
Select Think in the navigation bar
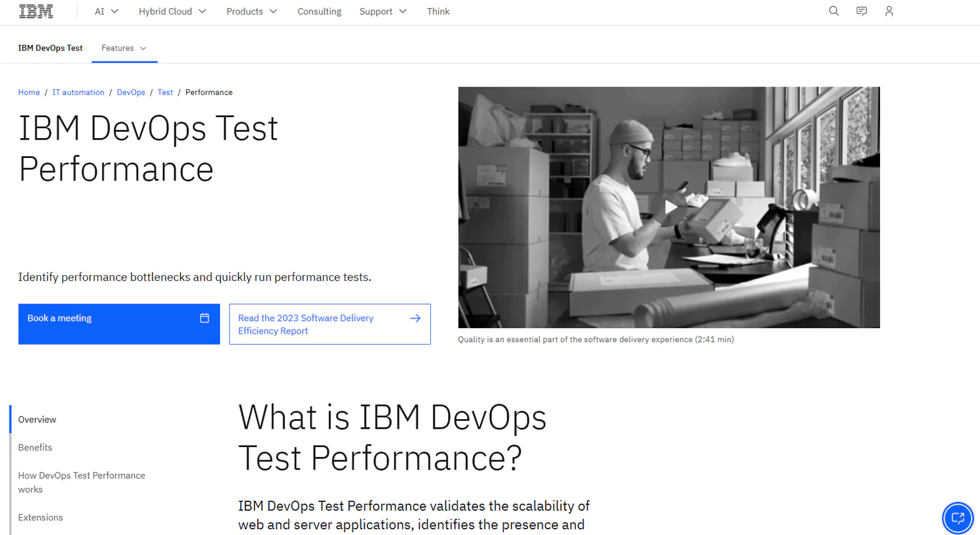[438, 11]
